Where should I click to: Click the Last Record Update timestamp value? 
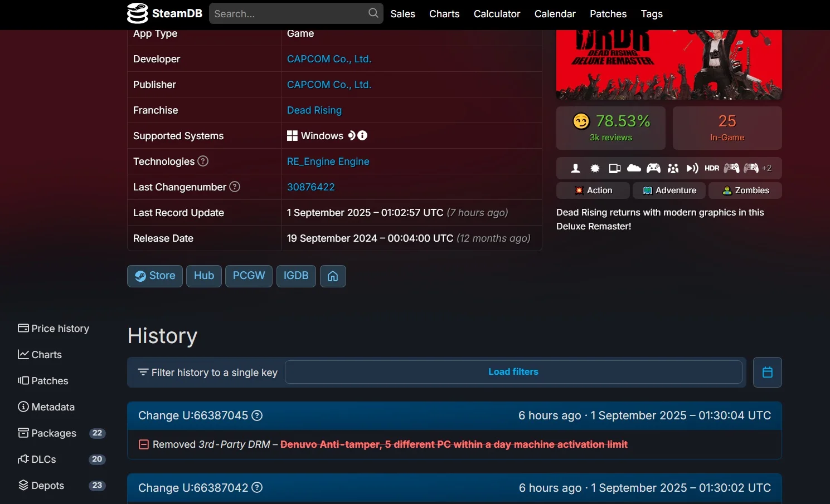pyautogui.click(x=397, y=213)
